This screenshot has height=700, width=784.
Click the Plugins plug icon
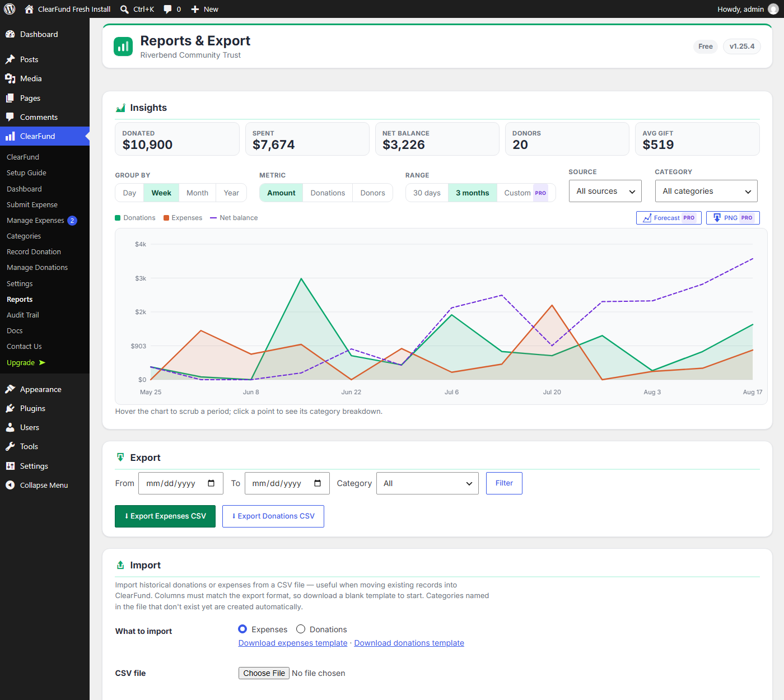[x=10, y=408]
